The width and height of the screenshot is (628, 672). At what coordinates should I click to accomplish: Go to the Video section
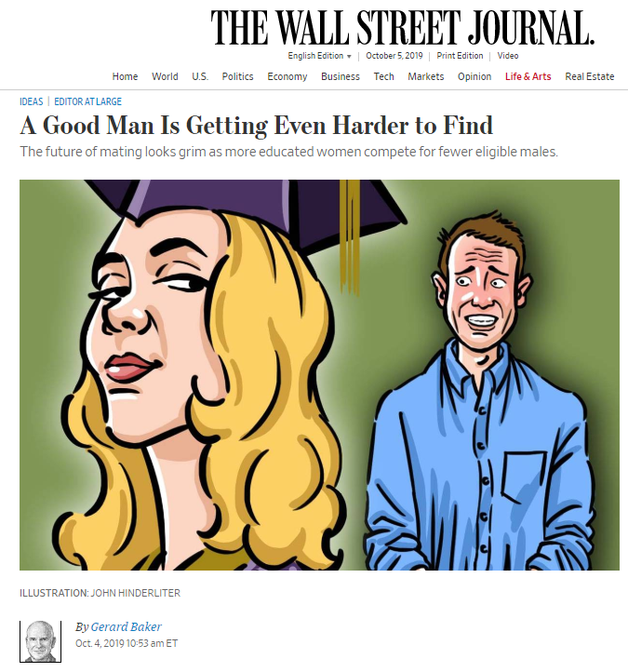point(508,56)
